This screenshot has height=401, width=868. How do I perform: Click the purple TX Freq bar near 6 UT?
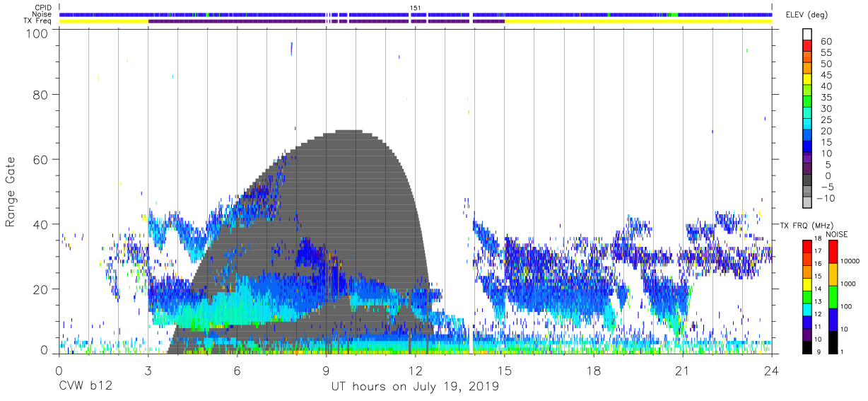(237, 21)
